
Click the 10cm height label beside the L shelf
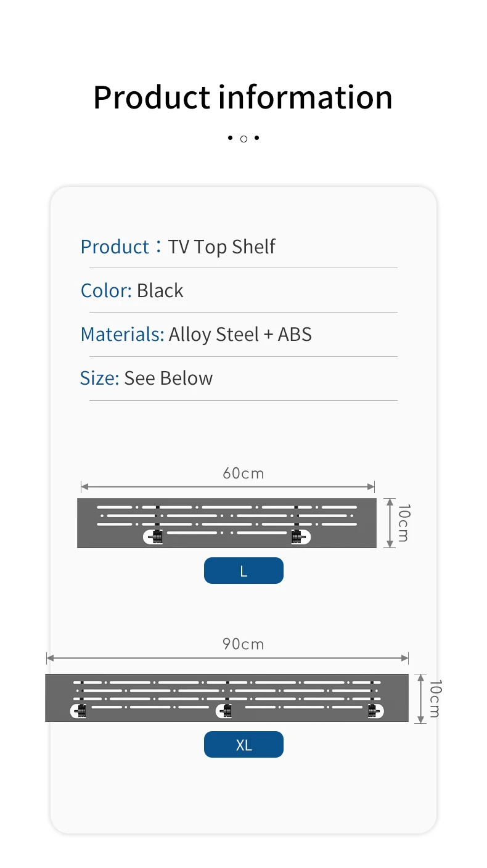pos(404,523)
